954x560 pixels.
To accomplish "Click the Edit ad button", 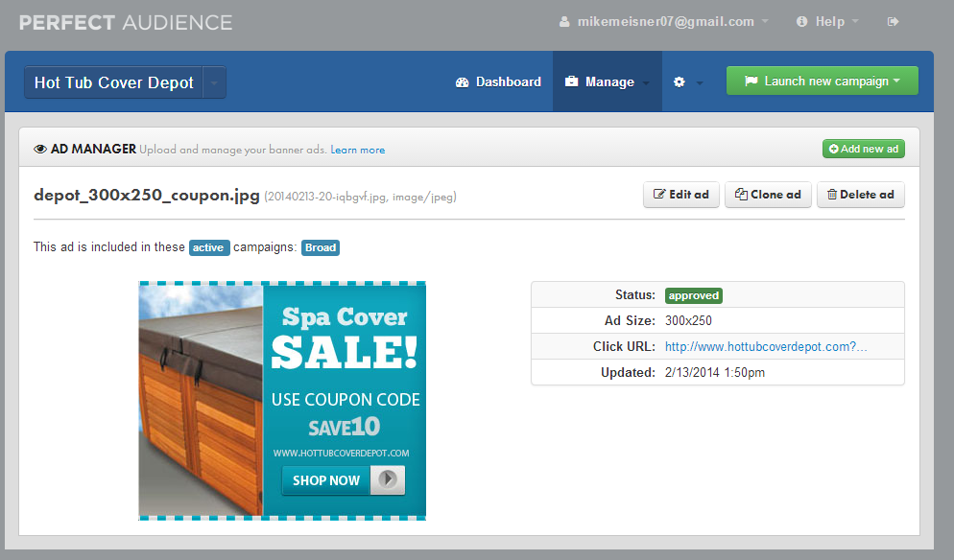I will pyautogui.click(x=680, y=195).
